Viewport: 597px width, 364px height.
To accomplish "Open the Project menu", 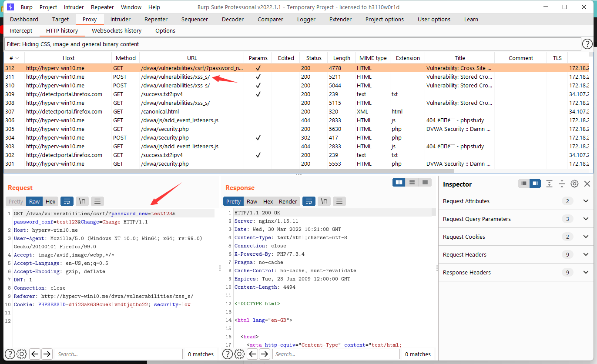I will point(48,7).
